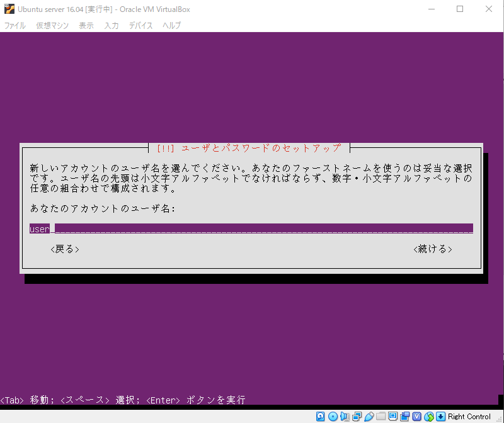The image size is (504, 423).
Task: Click the <戻る> back button
Action: (x=65, y=249)
